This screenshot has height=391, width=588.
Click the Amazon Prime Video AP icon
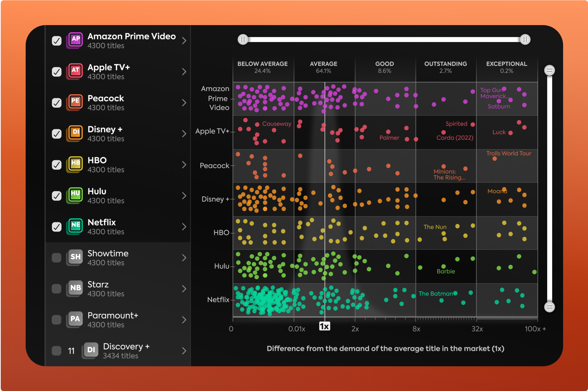click(x=75, y=40)
